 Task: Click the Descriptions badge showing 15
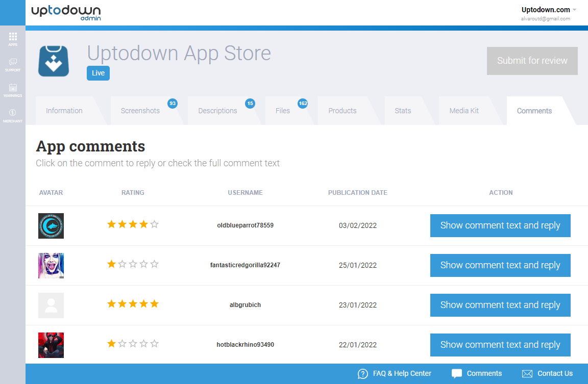tap(250, 104)
